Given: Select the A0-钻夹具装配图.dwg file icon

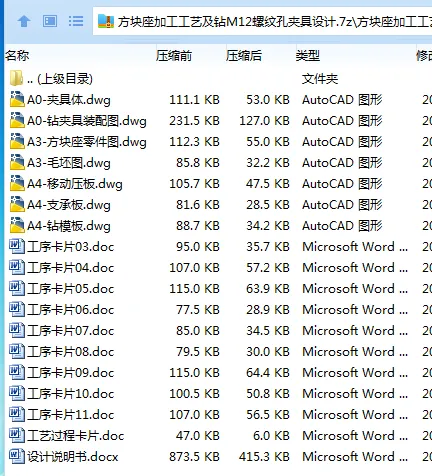Looking at the screenshot, I should 17,120.
